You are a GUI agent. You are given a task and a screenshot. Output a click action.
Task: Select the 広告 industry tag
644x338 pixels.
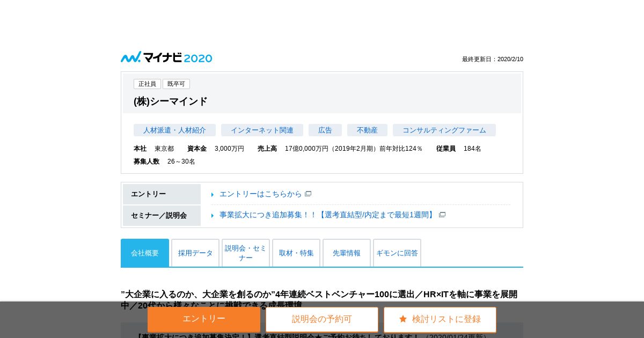click(325, 130)
